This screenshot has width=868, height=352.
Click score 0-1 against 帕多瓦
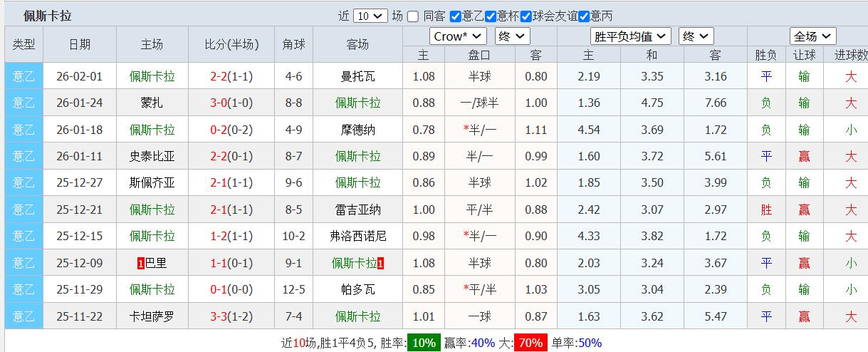(219, 289)
